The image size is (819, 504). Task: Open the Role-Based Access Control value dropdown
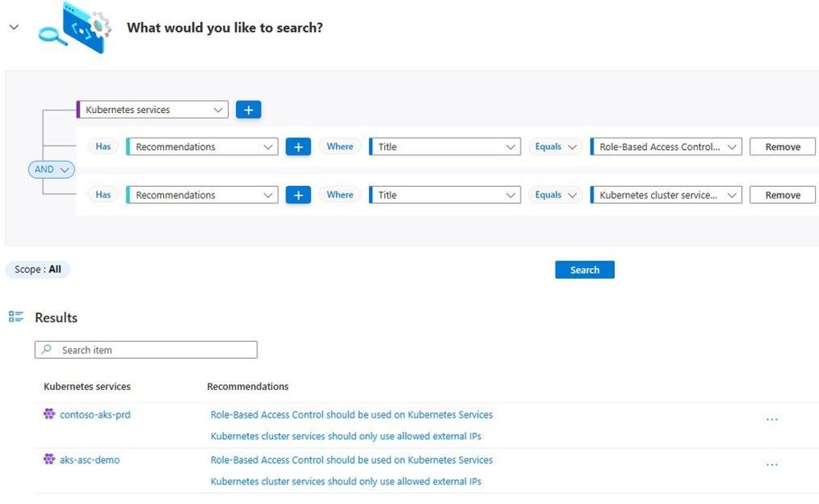tap(666, 147)
